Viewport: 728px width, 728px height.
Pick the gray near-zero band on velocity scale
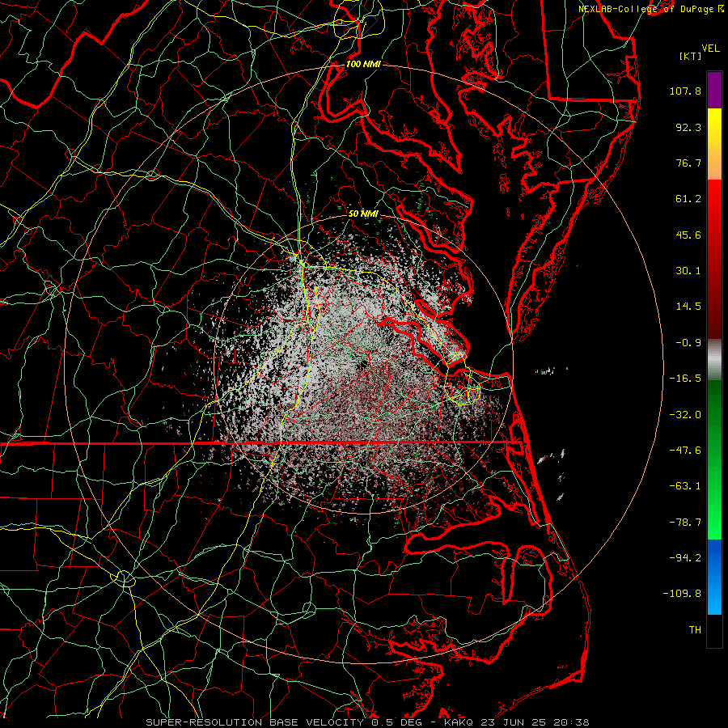pos(714,360)
